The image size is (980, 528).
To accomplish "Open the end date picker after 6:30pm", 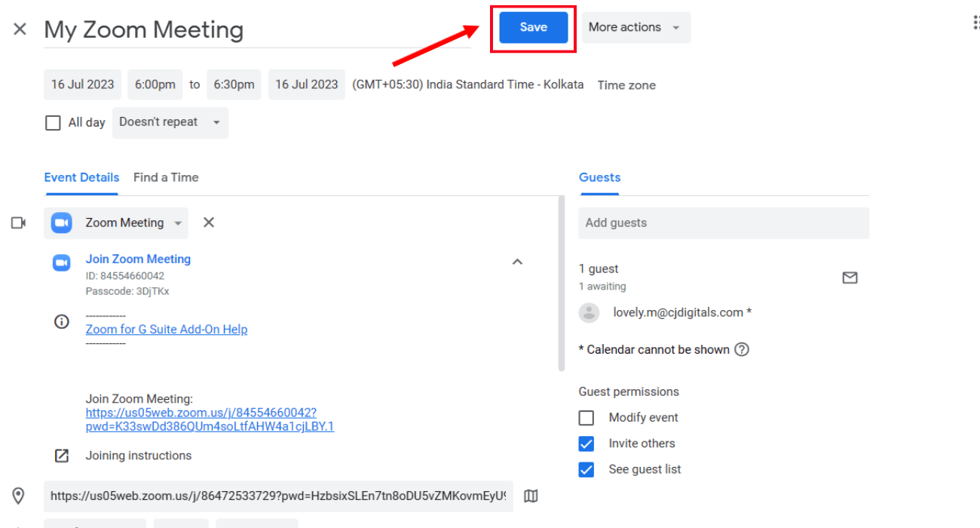I will pos(306,84).
